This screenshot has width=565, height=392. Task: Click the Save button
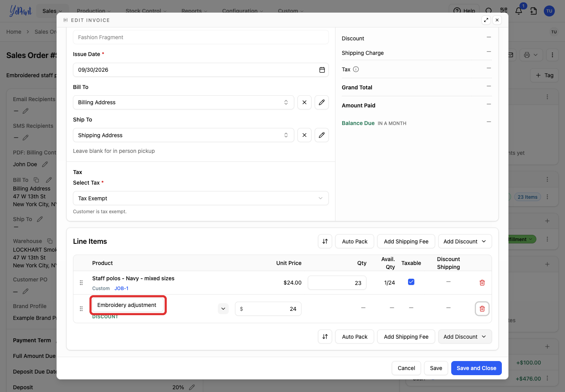(x=436, y=368)
